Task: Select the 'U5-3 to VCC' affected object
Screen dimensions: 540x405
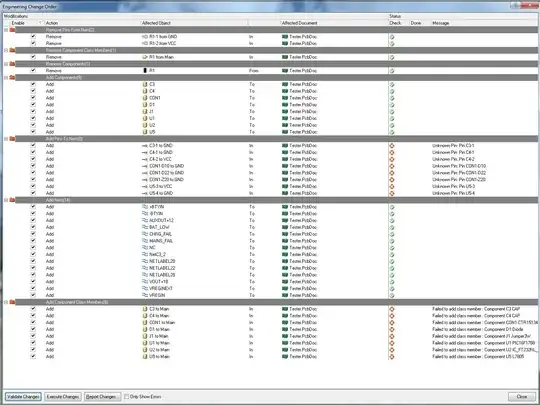Action: (x=160, y=186)
